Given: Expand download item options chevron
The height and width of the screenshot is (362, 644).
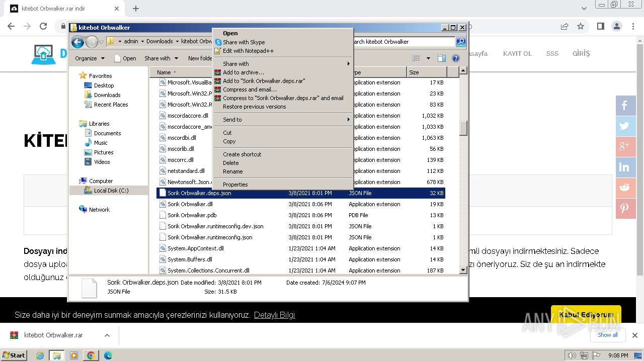Looking at the screenshot, I should 107,335.
